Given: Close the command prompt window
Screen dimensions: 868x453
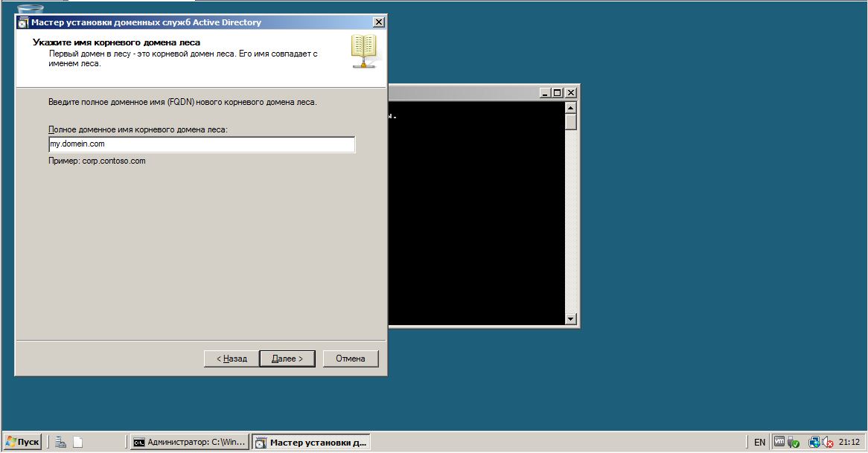Looking at the screenshot, I should (571, 93).
